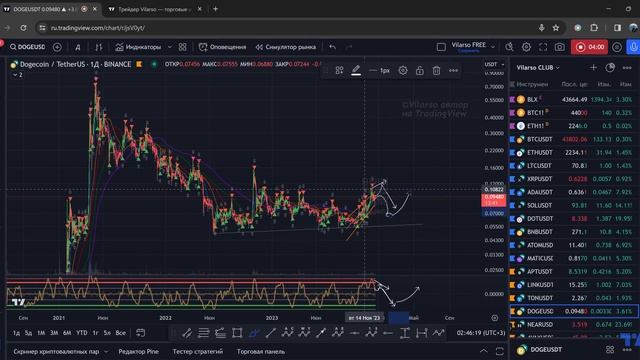Select the horizontal lines drawing tool
This screenshot has width=640, height=360.
tap(203, 333)
